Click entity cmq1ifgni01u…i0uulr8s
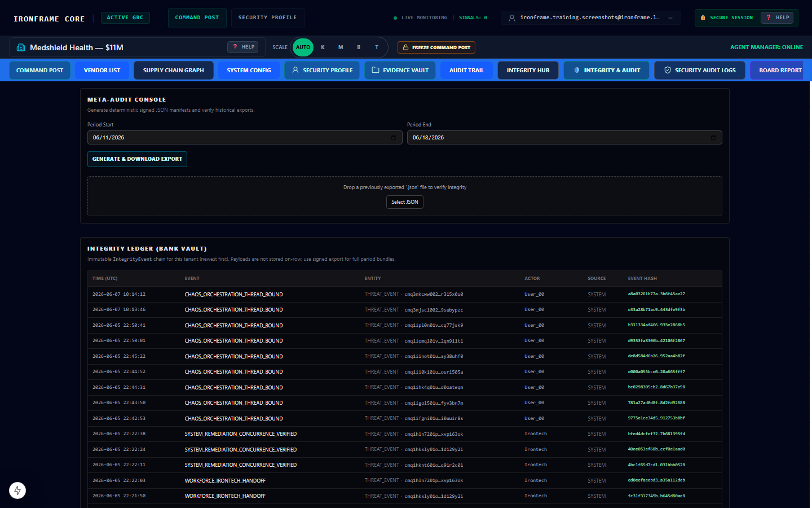 pos(434,419)
